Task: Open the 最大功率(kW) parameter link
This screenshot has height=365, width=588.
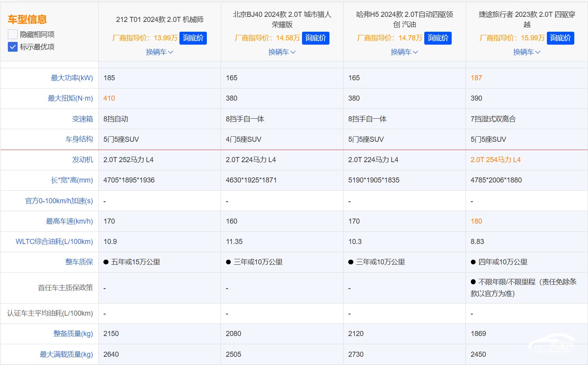Action: click(72, 78)
